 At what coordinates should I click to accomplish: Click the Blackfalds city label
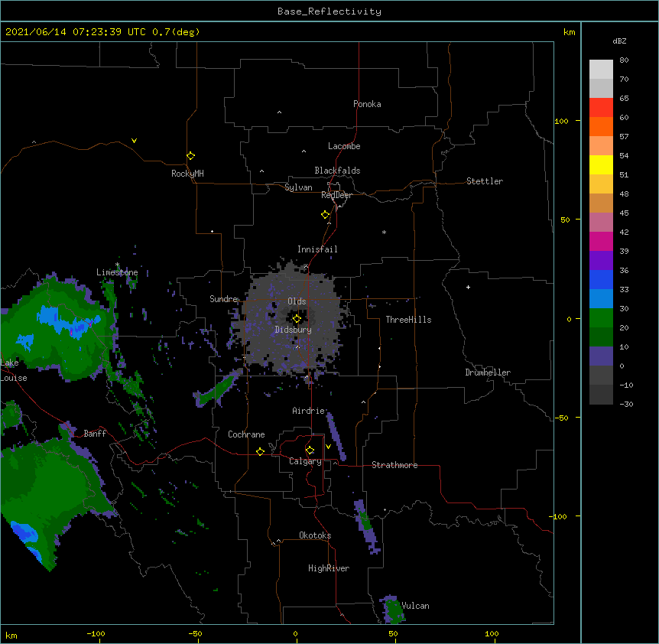[337, 171]
